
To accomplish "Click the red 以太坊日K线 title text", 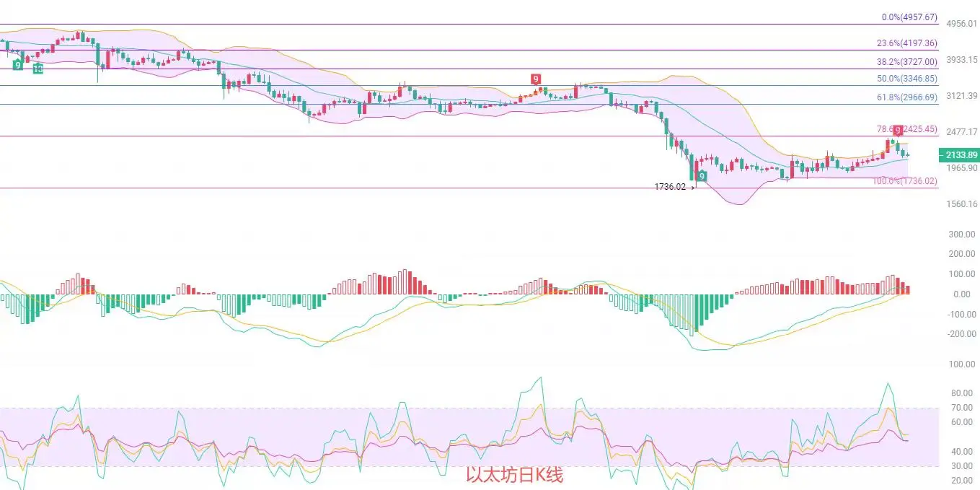I will click(x=514, y=475).
